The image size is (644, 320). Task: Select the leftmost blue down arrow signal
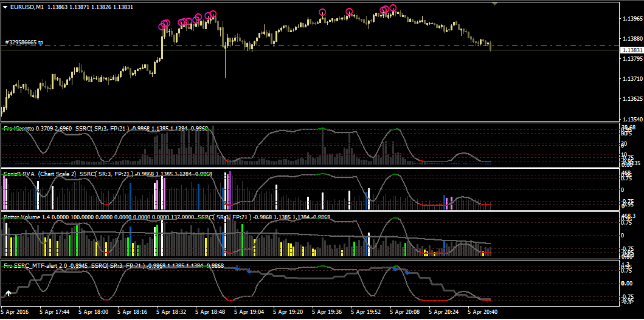(237, 268)
